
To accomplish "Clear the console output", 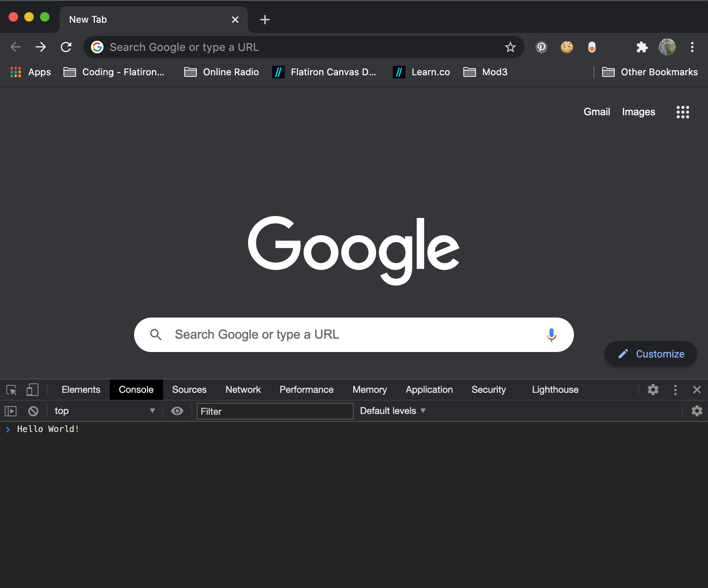I will pos(33,411).
